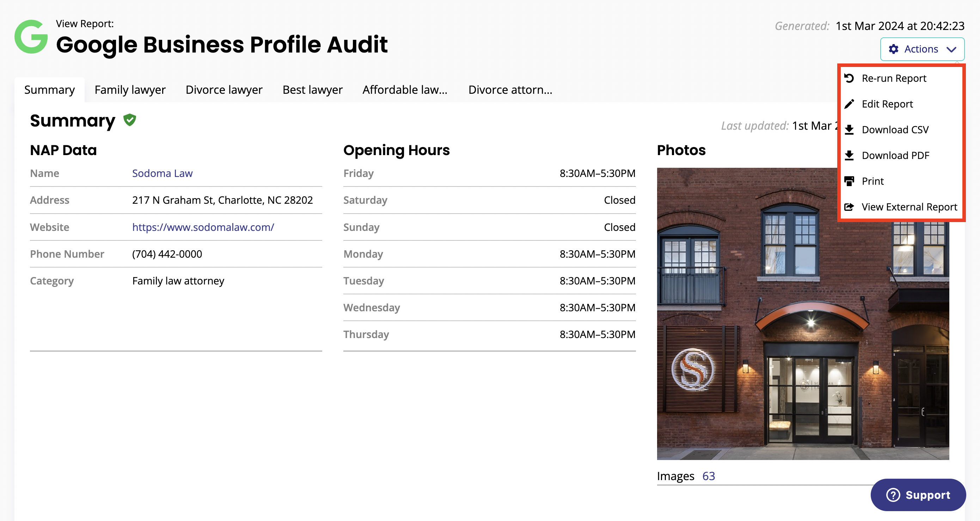The image size is (980, 521).
Task: Open View External Report menu option
Action: (x=902, y=207)
